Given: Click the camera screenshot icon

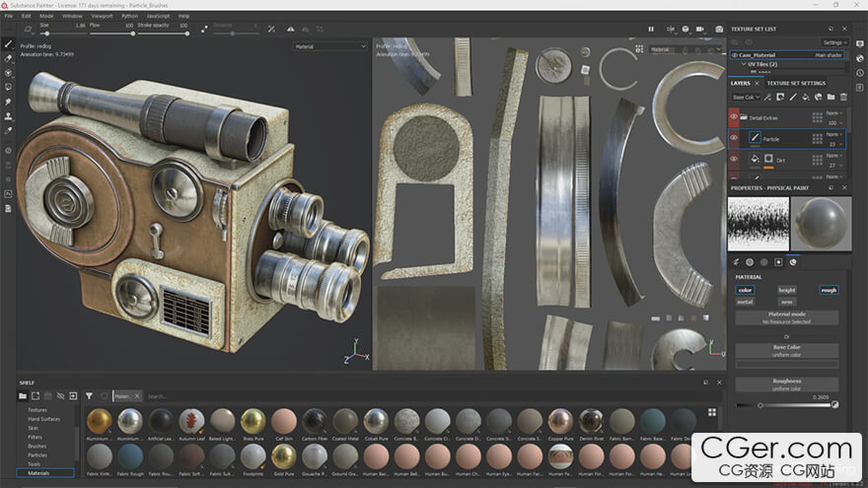Looking at the screenshot, I should (719, 29).
